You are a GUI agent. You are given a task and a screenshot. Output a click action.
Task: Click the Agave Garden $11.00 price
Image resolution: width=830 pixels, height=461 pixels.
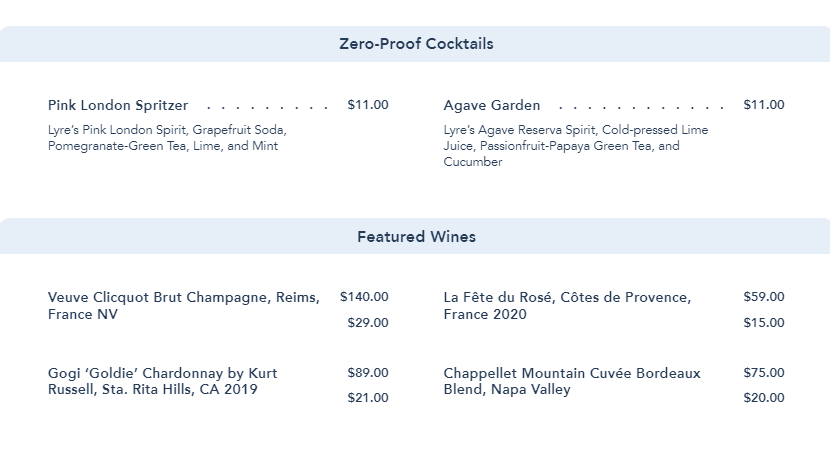(x=764, y=105)
